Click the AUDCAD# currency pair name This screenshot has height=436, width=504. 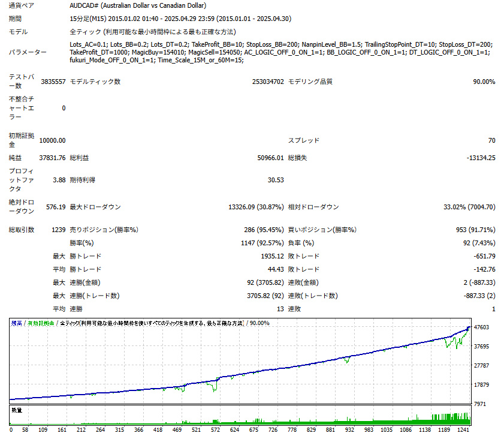pos(138,5)
